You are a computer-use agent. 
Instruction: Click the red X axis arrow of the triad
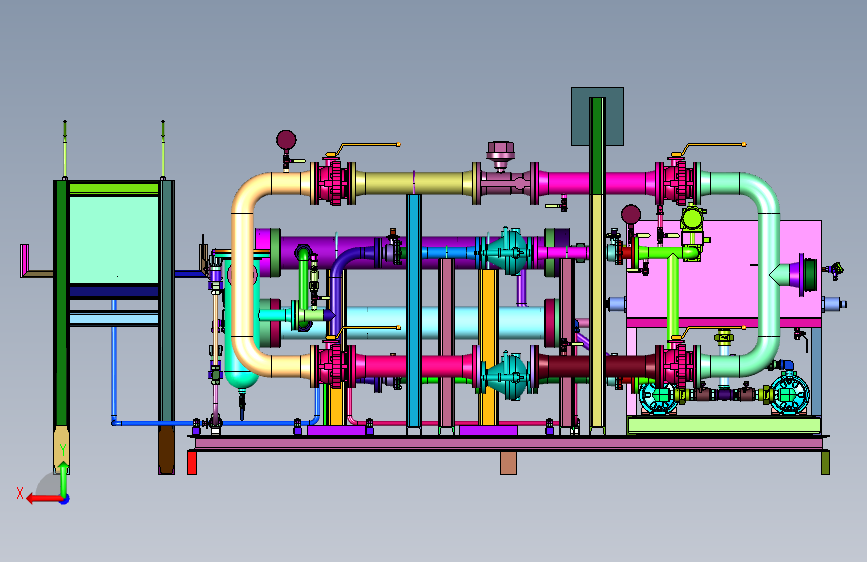(44, 499)
